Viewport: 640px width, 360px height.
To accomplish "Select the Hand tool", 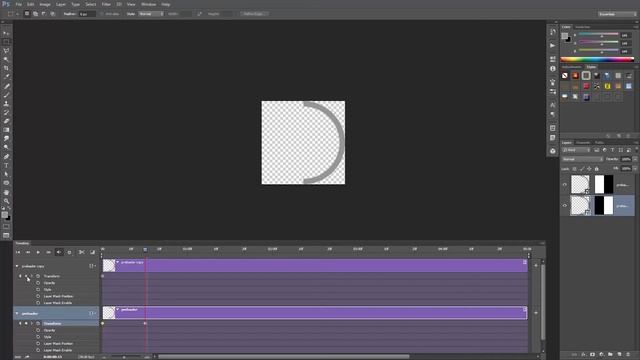I will click(6, 192).
